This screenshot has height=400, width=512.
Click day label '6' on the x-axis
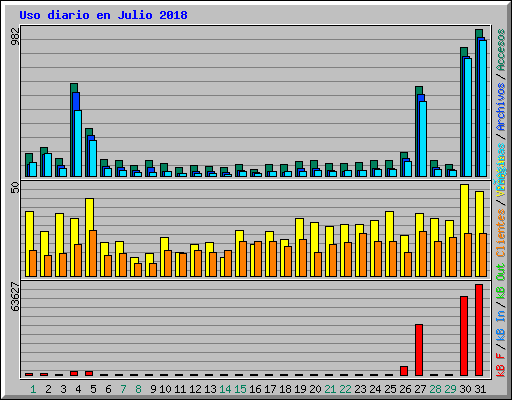(108, 389)
